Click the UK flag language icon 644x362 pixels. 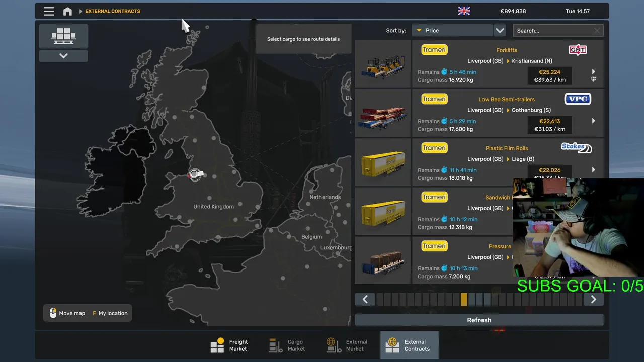tap(464, 11)
